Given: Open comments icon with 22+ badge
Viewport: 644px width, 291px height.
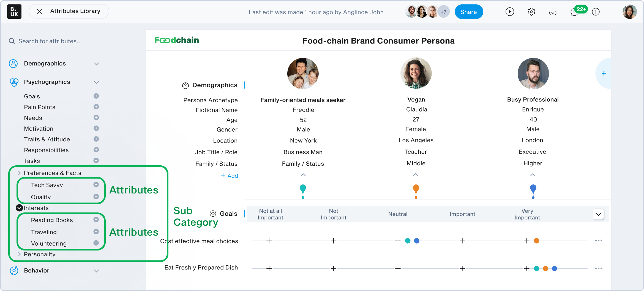Looking at the screenshot, I should 575,12.
